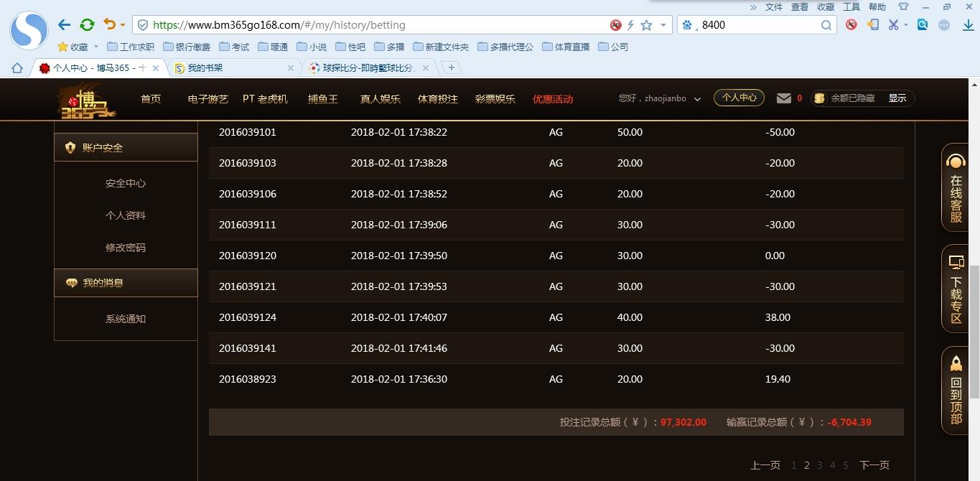The image size is (980, 481).
Task: Open 捕鱼王 navigation item
Action: click(x=323, y=99)
